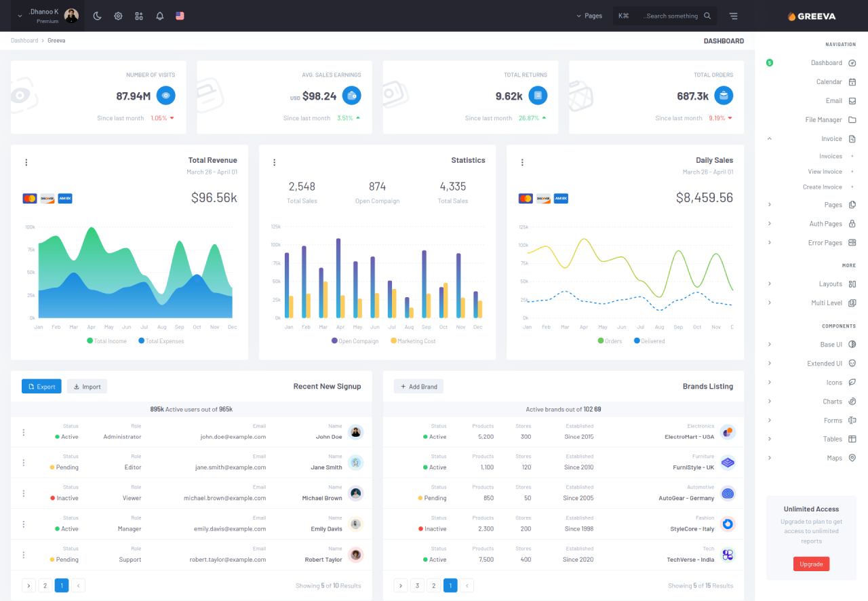Screen dimensions: 868x601
Task: Click the Dashboard breadcrumb link
Action: [x=24, y=41]
